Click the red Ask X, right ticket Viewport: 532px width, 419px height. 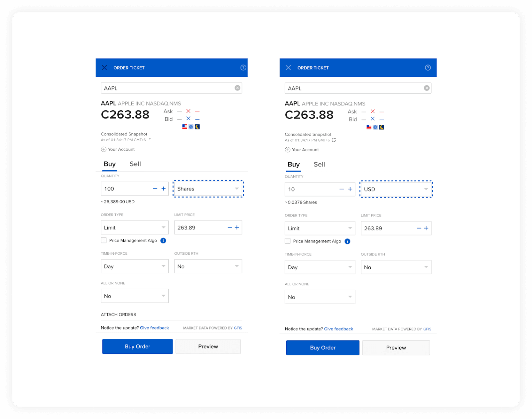372,111
